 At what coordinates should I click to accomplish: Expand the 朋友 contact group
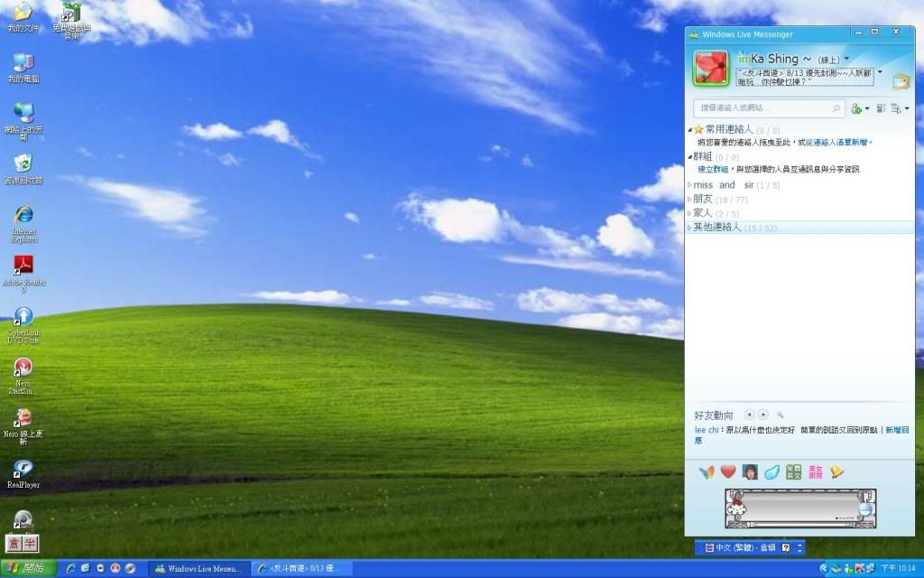pos(703,199)
